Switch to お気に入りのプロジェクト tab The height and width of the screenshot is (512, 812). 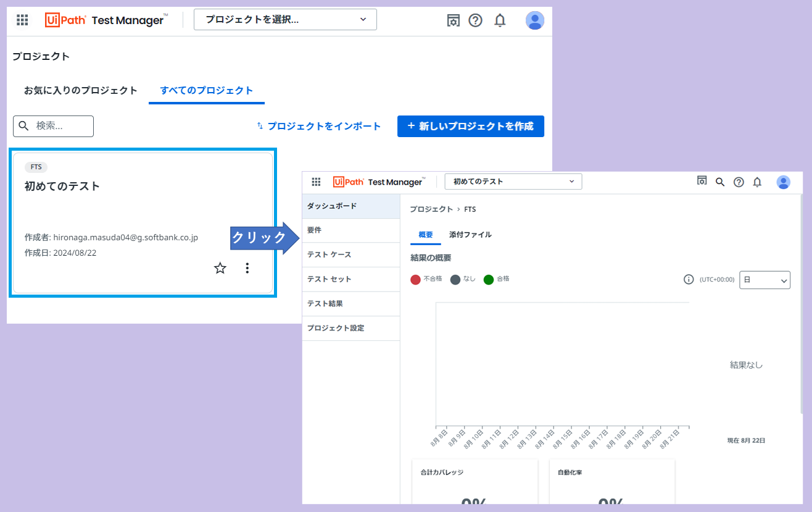(x=81, y=90)
